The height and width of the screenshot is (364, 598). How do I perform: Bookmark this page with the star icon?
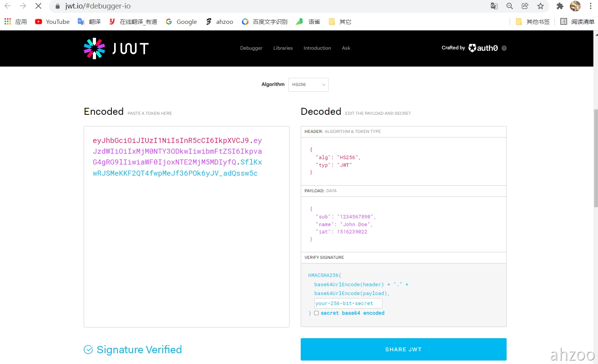tap(541, 6)
